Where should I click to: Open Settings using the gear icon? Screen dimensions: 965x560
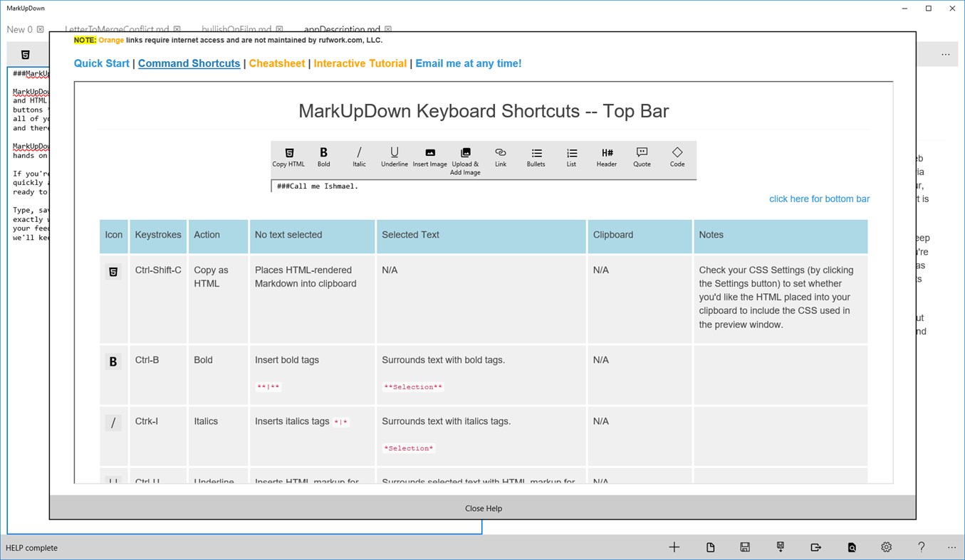(886, 547)
